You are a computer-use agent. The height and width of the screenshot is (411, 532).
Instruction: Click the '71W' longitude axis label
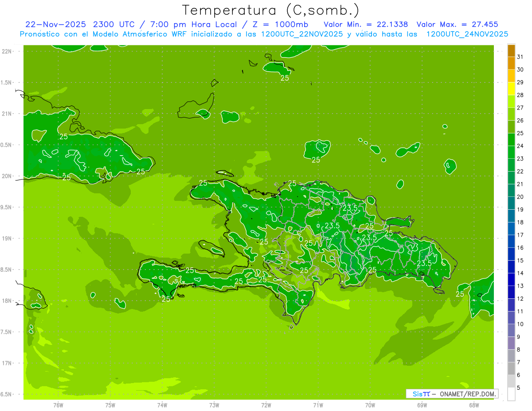pos(318,405)
